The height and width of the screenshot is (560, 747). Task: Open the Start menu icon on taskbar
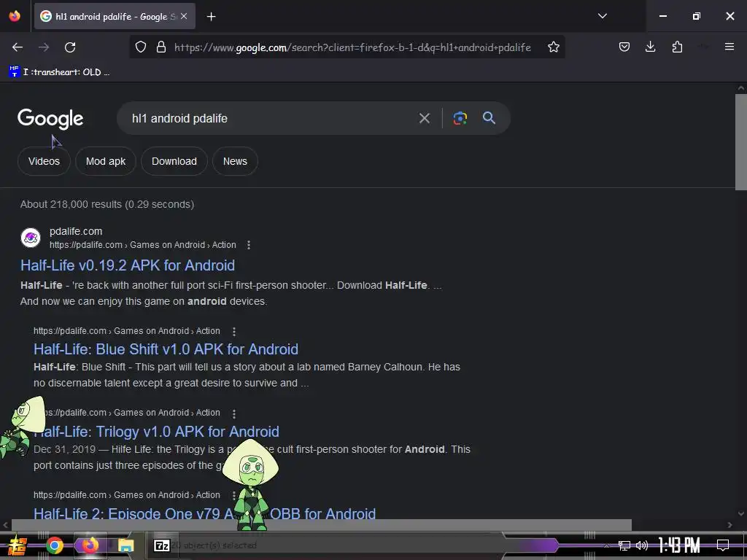point(18,545)
